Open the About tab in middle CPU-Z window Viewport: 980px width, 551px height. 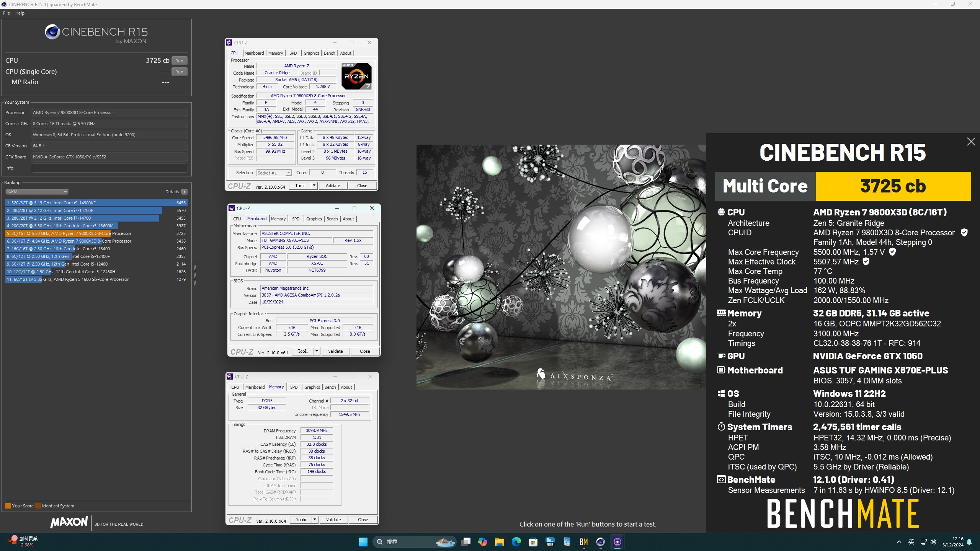(348, 219)
